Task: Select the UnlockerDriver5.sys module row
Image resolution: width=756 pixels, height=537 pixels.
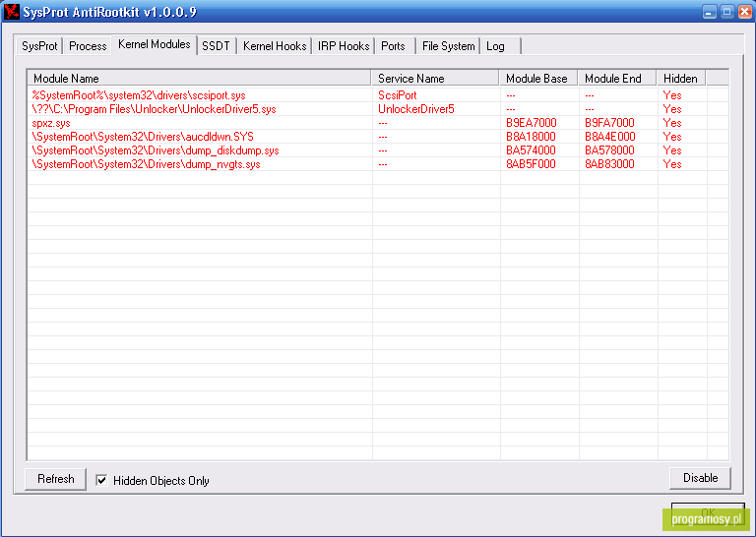Action: pos(378,109)
